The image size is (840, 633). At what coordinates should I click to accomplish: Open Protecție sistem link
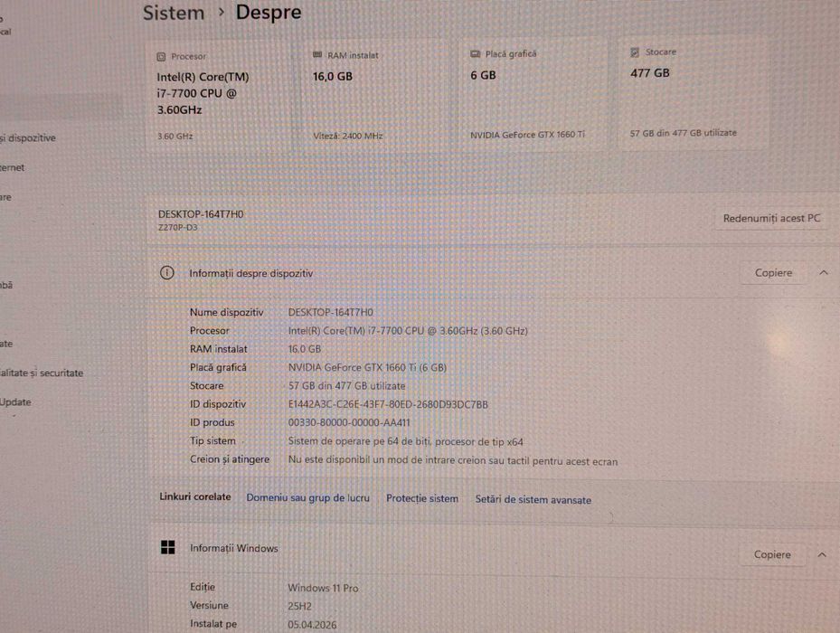tap(422, 498)
